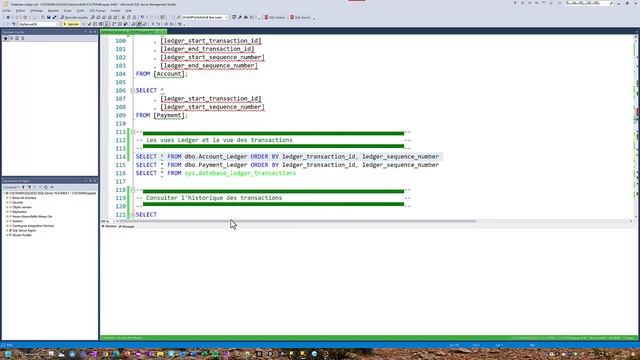Open the Requête menu

point(53,11)
